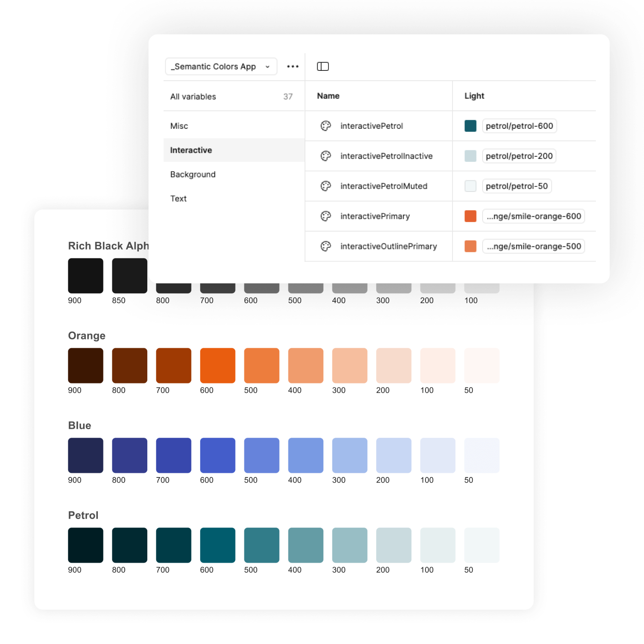Screen dimensions: 644x644
Task: Select the Petrol 400 swatch
Action: point(306,545)
